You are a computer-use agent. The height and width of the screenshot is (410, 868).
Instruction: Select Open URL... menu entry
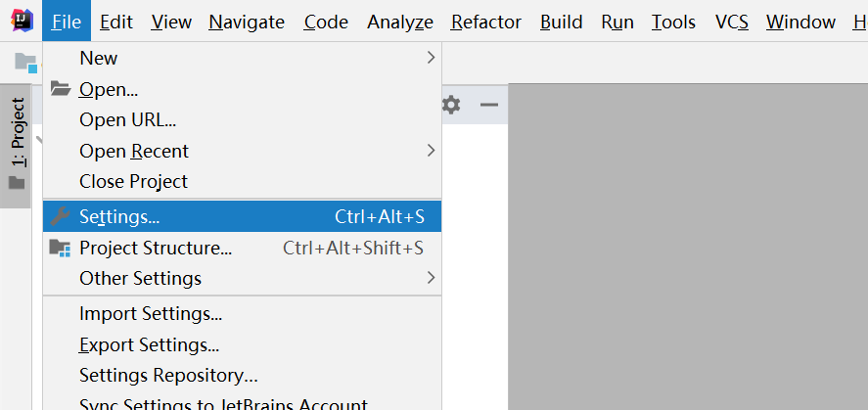point(242,119)
